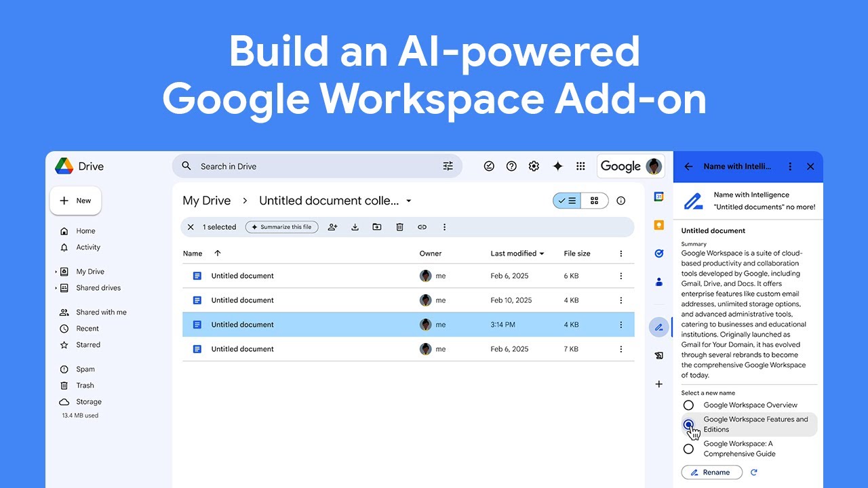Screen dimensions: 868x488
Task: Open the Help question mark icon
Action: (511, 166)
